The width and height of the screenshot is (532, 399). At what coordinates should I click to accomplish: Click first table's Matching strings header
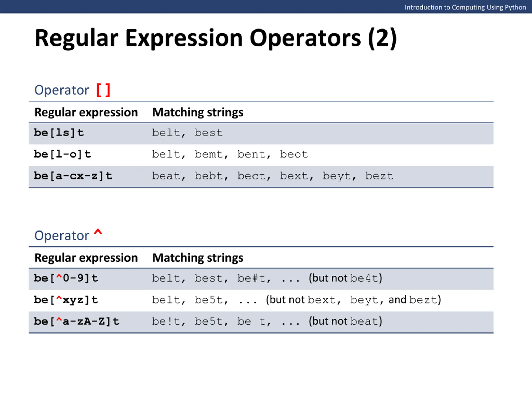pos(198,113)
